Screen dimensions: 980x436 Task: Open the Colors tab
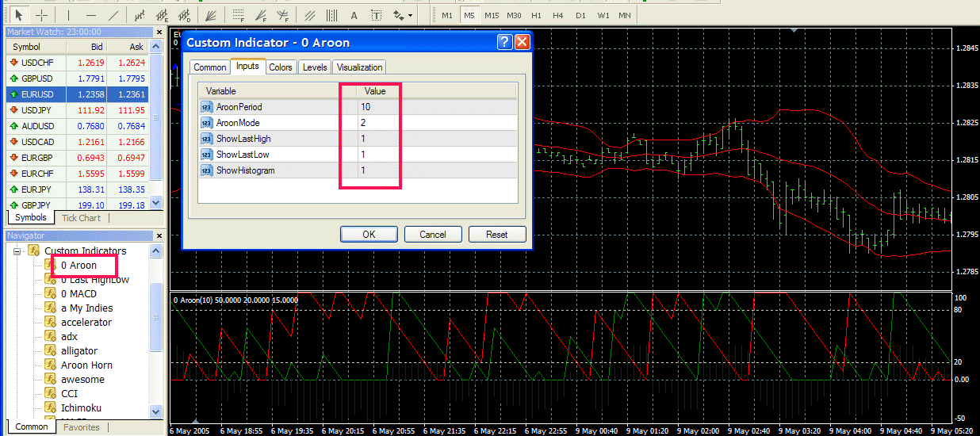pyautogui.click(x=281, y=67)
